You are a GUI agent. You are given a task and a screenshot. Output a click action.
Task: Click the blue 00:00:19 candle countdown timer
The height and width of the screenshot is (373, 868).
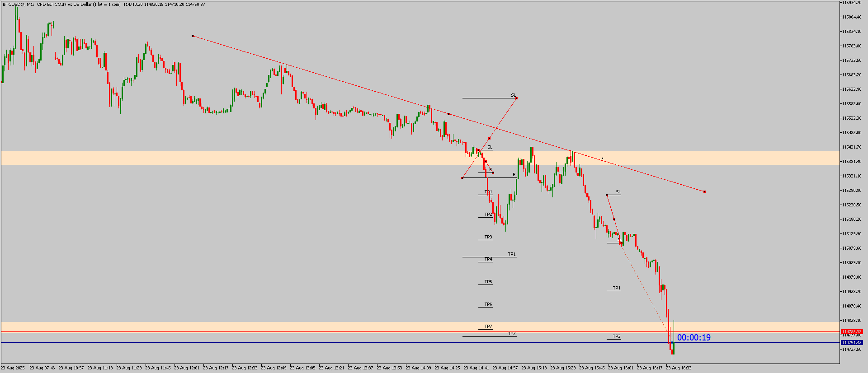click(693, 337)
